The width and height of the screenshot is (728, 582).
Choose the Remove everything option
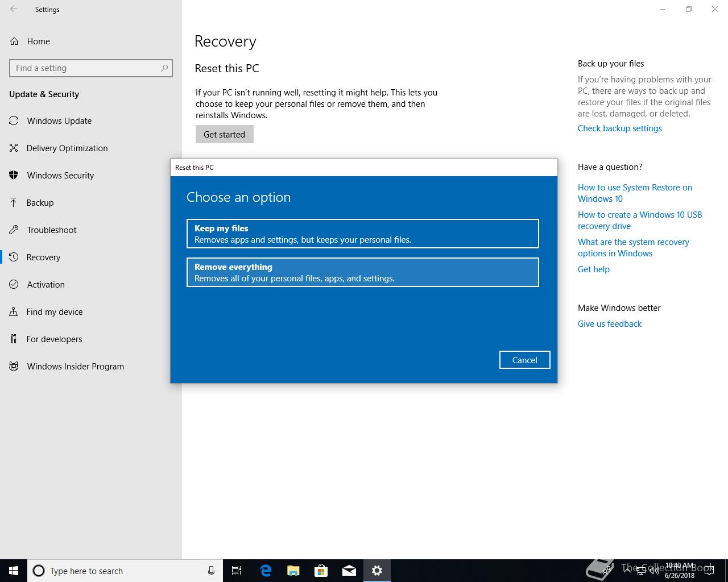[x=363, y=272]
